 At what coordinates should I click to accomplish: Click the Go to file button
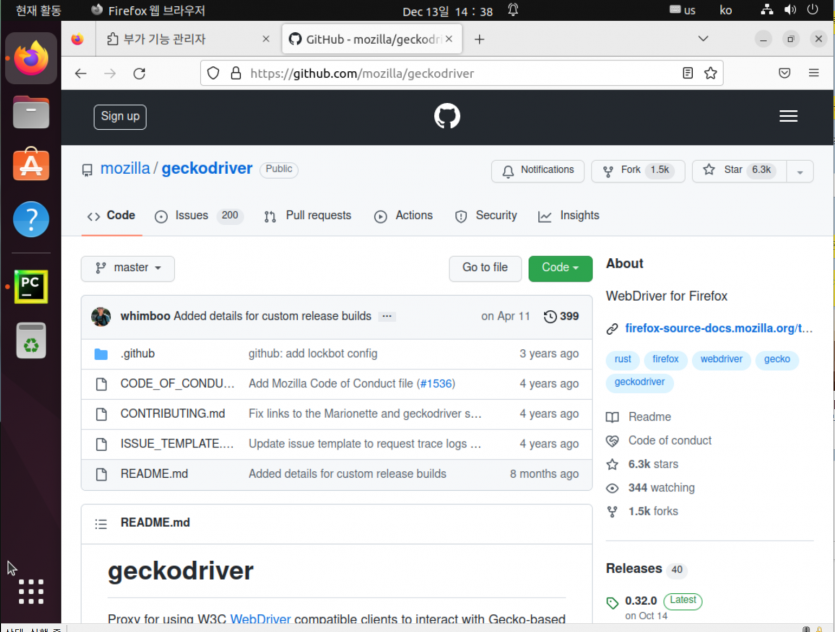(x=485, y=268)
